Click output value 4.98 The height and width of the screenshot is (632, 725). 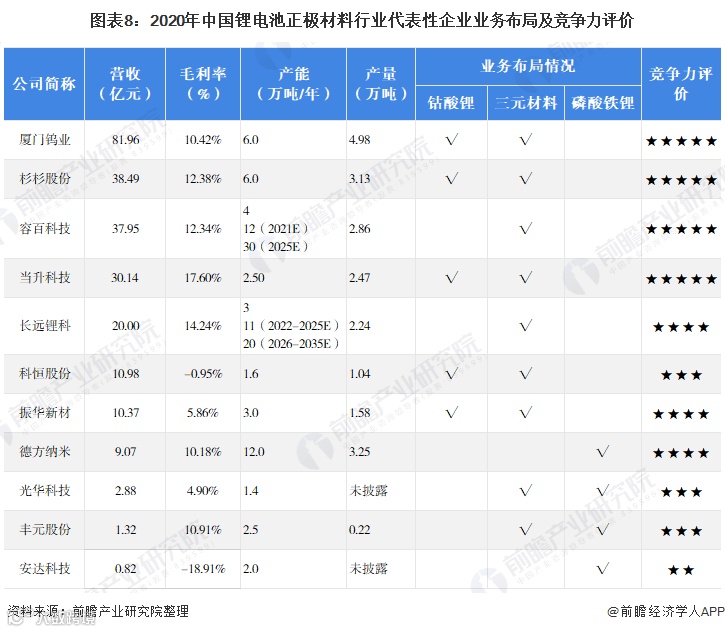[x=360, y=140]
